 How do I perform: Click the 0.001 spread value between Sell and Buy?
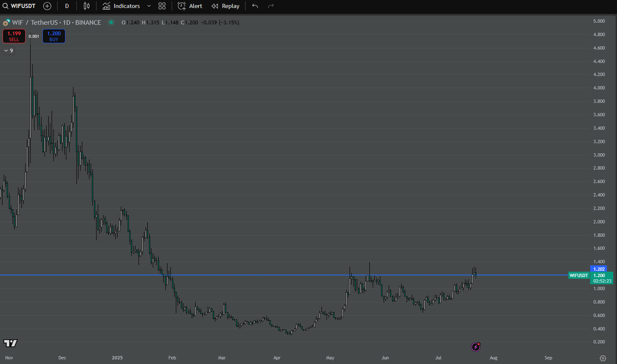[33, 37]
